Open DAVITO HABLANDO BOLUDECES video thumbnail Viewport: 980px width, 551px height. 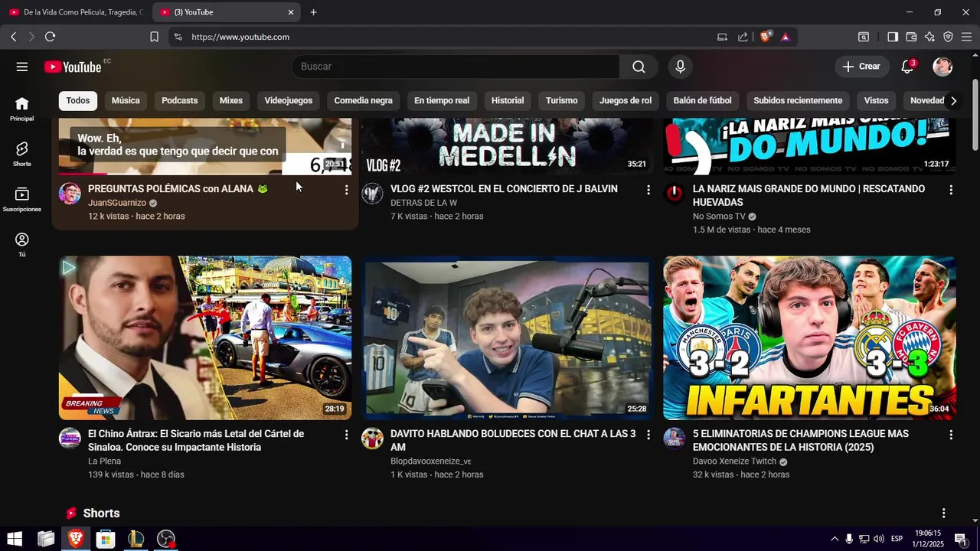click(x=507, y=337)
